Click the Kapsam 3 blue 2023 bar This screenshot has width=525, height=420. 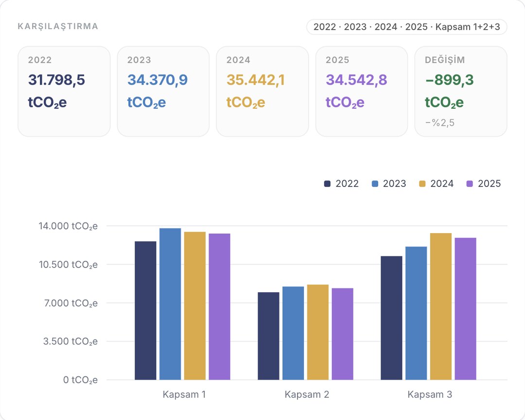(x=416, y=313)
